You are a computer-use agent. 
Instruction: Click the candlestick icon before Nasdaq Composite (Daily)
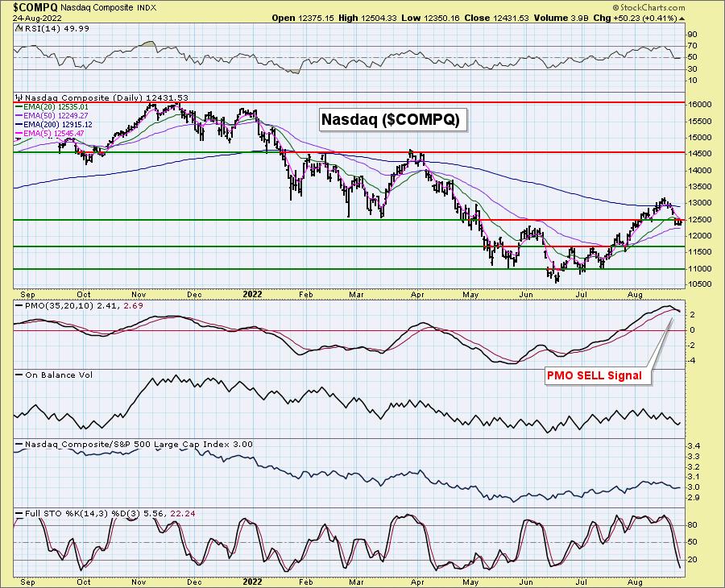click(19, 97)
